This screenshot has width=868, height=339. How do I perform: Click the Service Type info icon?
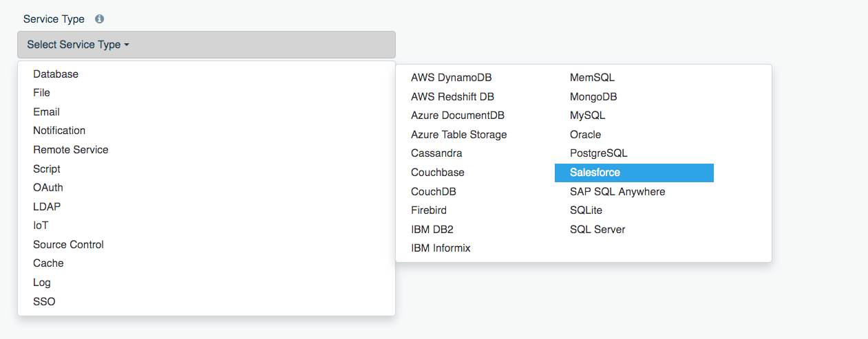tap(99, 19)
